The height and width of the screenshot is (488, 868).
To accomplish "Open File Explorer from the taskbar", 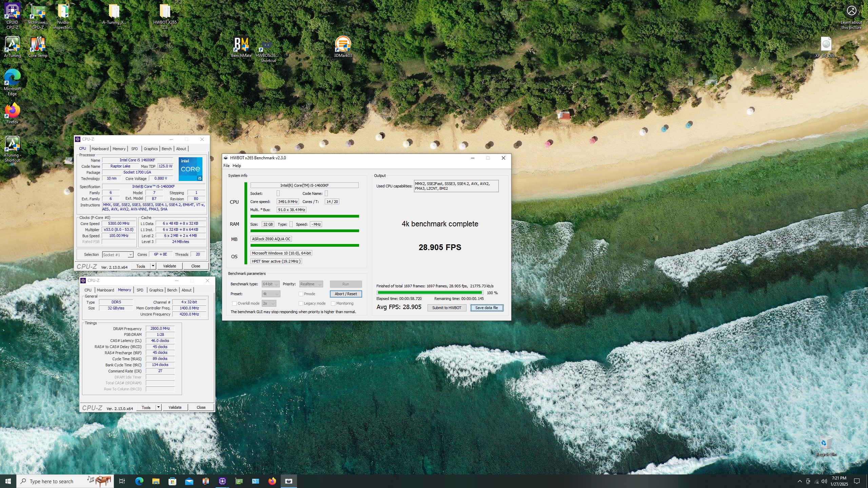I will coord(156,481).
